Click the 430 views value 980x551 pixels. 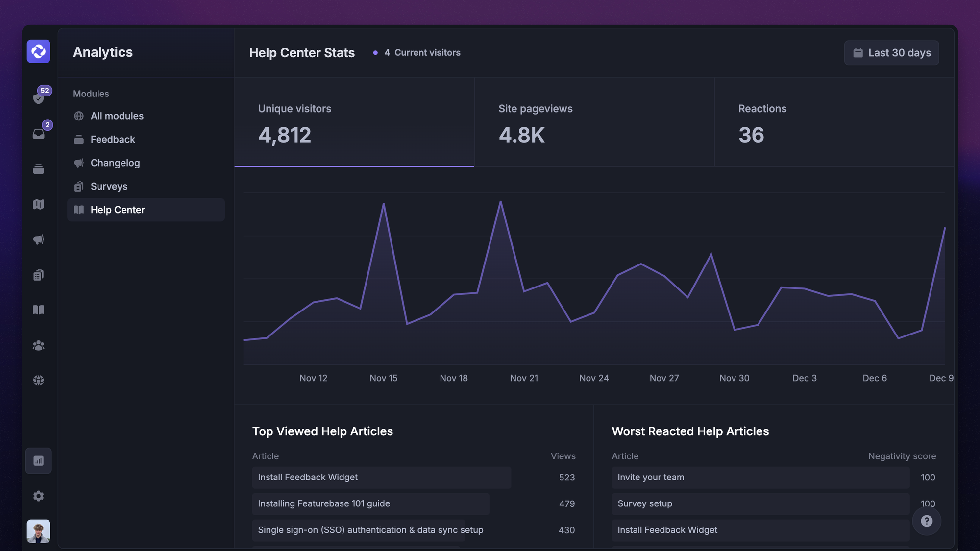(567, 530)
